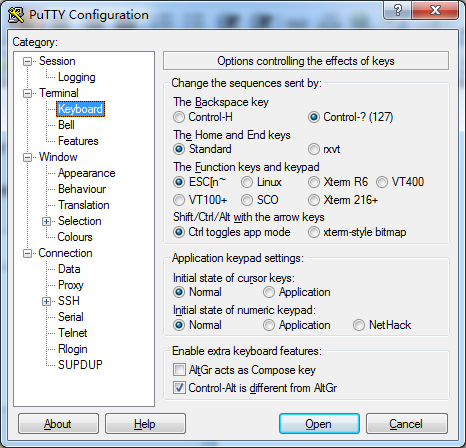Collapse the Terminal tree node
This screenshot has height=448, width=466.
pyautogui.click(x=27, y=93)
